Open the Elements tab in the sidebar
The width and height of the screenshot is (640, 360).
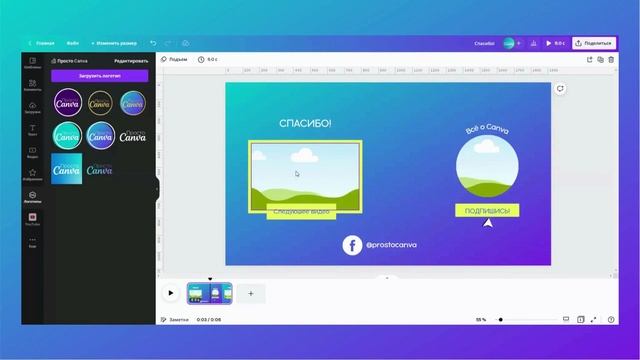33,85
